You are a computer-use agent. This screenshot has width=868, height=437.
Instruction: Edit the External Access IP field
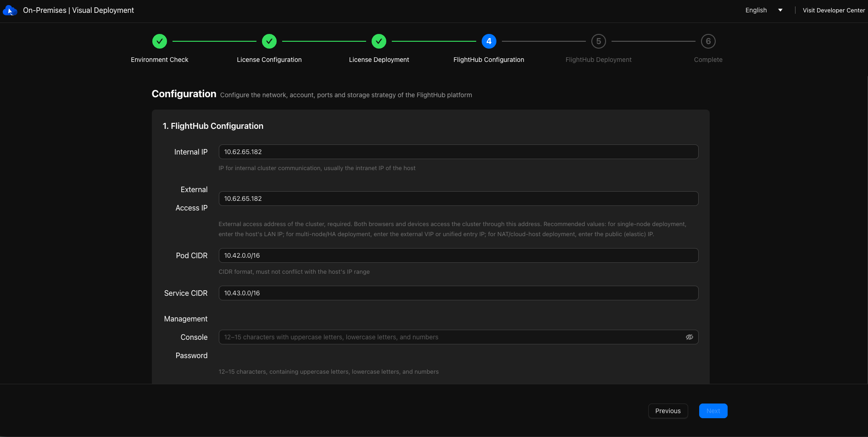(x=459, y=199)
